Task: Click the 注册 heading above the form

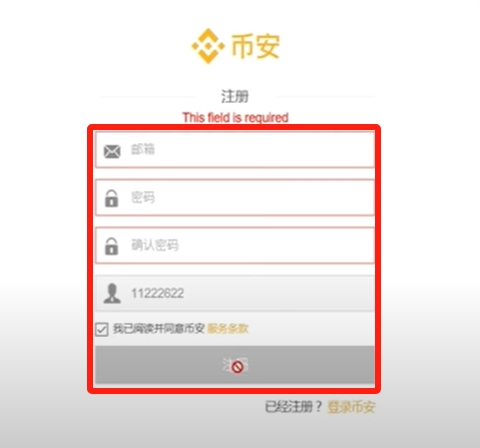Action: [235, 96]
